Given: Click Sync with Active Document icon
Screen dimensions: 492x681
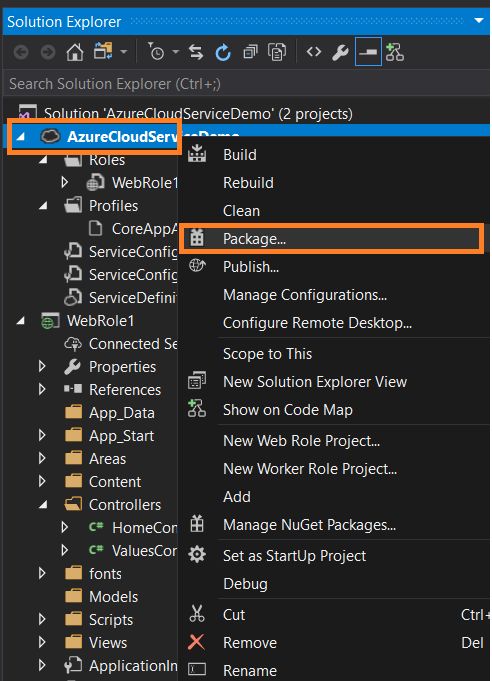Looking at the screenshot, I should (x=196, y=53).
